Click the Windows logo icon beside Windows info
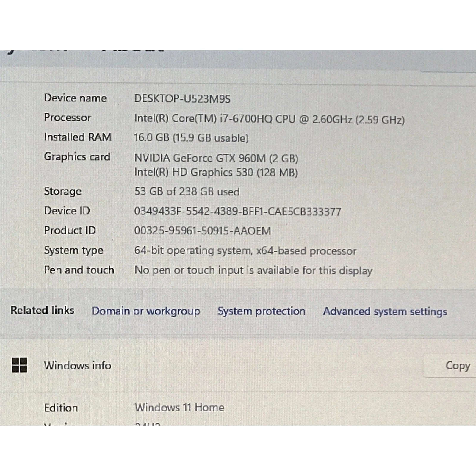 coord(19,365)
